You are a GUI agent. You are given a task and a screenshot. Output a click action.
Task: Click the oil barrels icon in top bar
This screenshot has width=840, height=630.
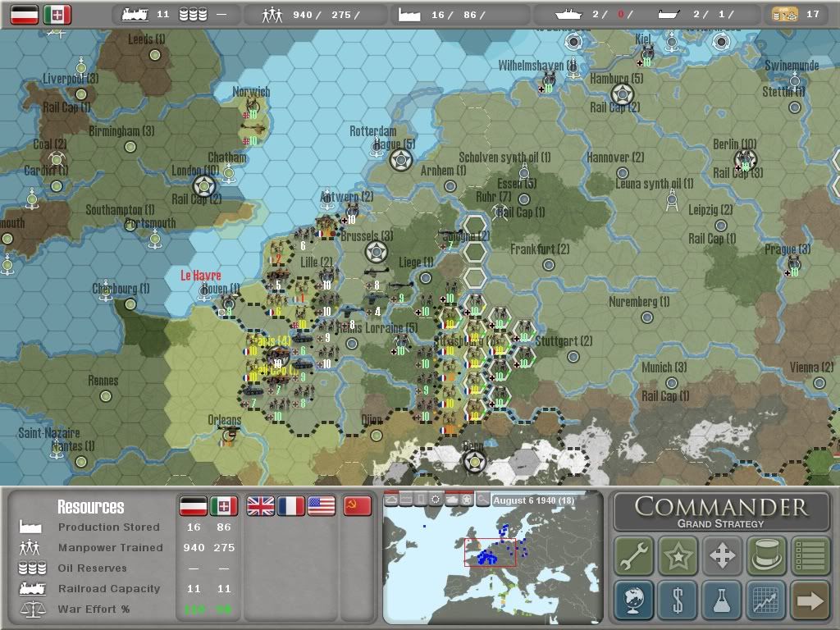pyautogui.click(x=193, y=15)
